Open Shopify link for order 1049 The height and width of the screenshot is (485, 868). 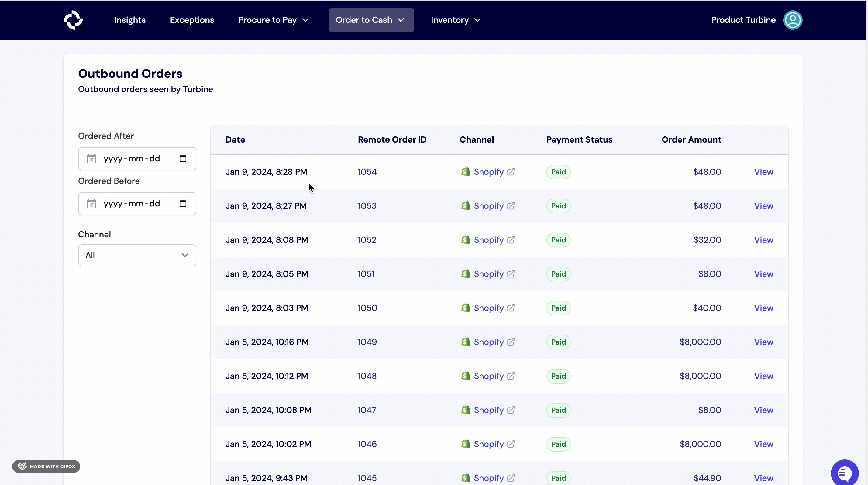489,342
